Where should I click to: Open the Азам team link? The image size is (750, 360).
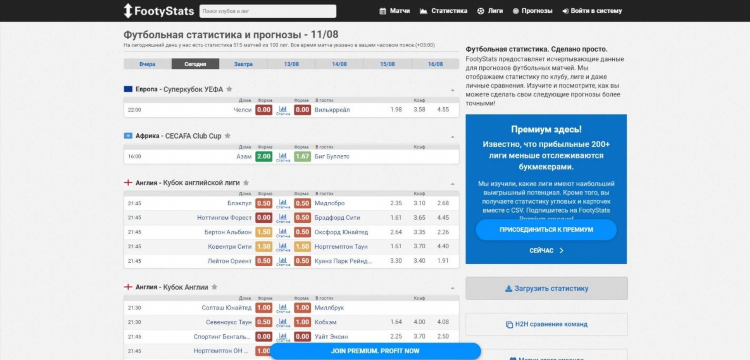click(244, 156)
